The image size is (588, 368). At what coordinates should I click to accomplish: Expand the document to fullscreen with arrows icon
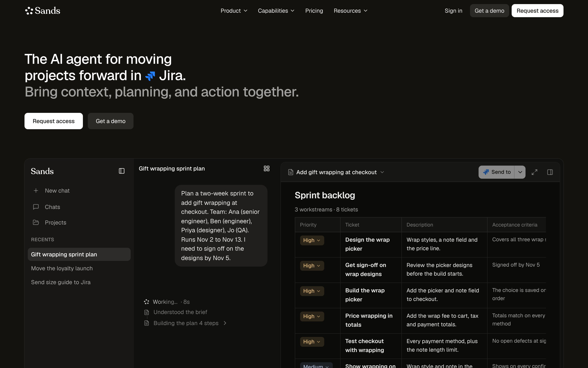point(534,172)
